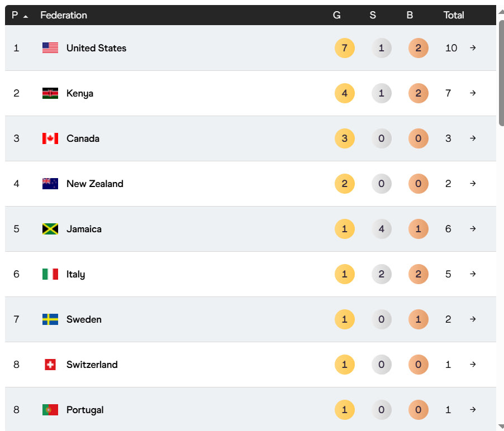504x431 pixels.
Task: Click the Sweden flag icon
Action: tap(50, 319)
